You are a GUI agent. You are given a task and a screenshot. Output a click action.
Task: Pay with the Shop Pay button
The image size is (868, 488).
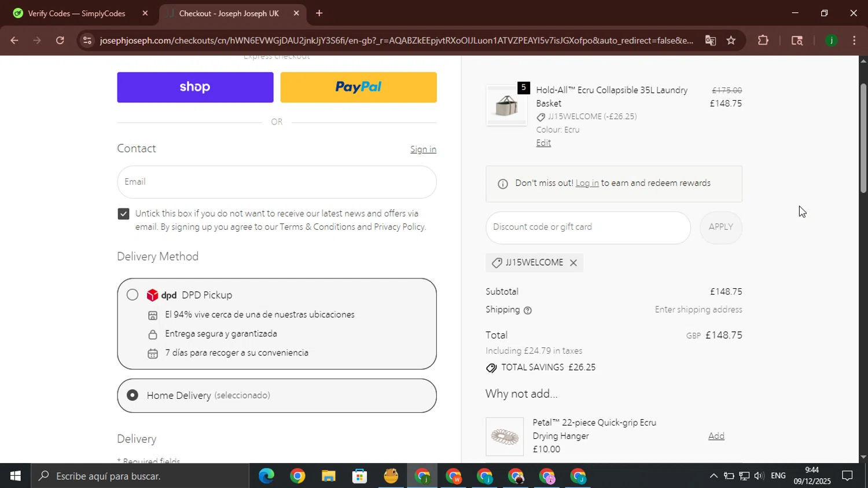click(x=195, y=87)
